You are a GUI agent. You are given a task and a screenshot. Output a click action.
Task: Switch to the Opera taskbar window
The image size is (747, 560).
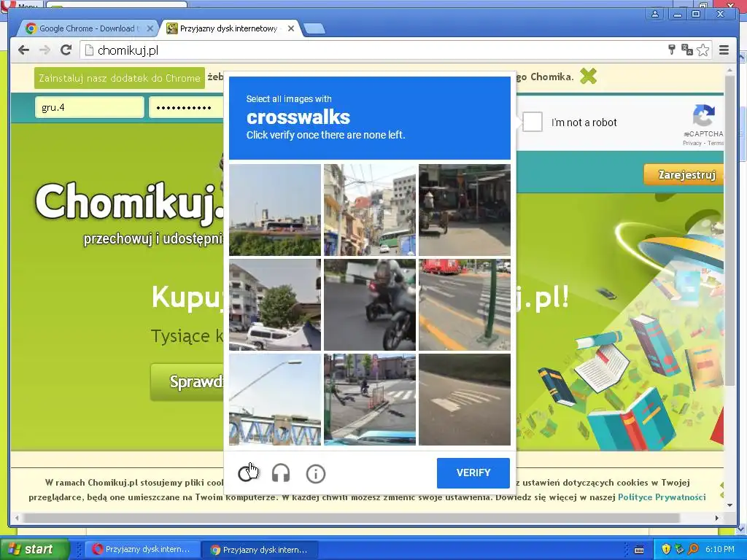[x=142, y=550]
